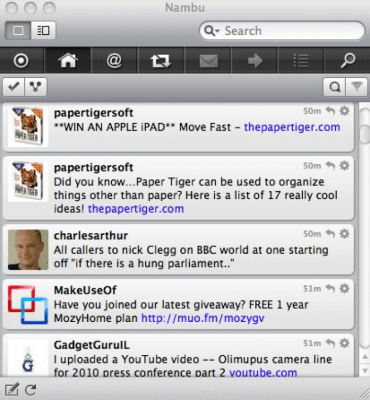
Task: Toggle multi-column view mode
Action: pos(43,31)
